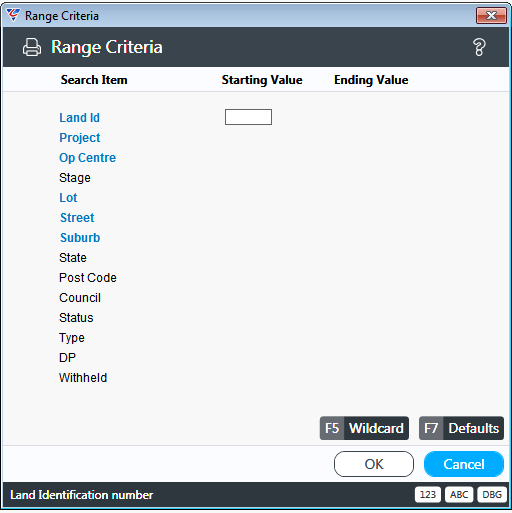
Task: Toggle the 123 status bar indicator
Action: pos(428,495)
